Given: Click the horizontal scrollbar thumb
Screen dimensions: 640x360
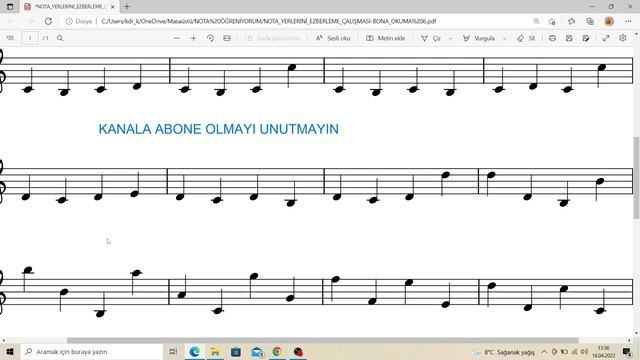Looking at the screenshot, I should click(322, 340).
